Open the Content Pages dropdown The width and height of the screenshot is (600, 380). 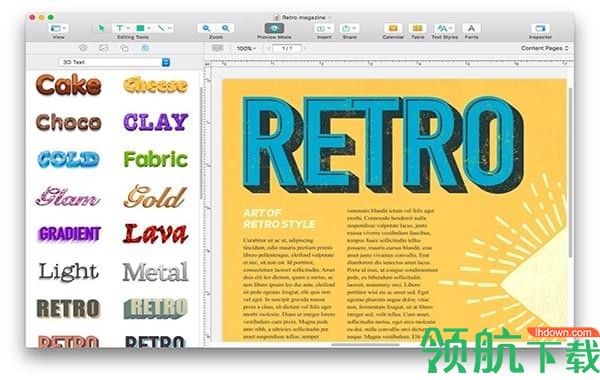[x=544, y=48]
